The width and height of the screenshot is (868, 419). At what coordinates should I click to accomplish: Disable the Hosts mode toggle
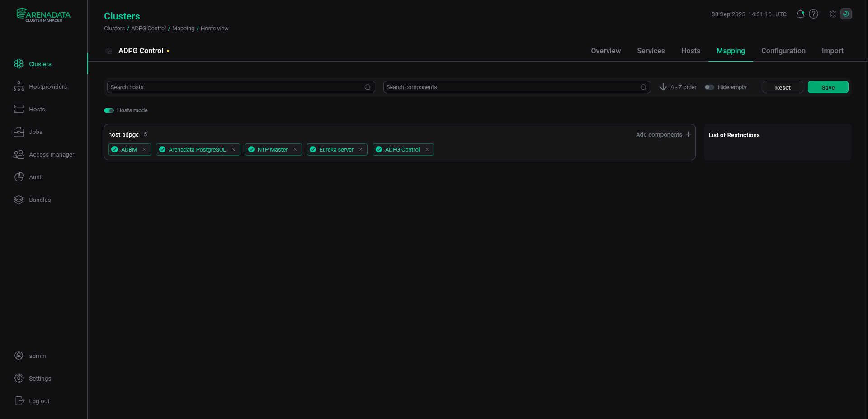pos(108,110)
